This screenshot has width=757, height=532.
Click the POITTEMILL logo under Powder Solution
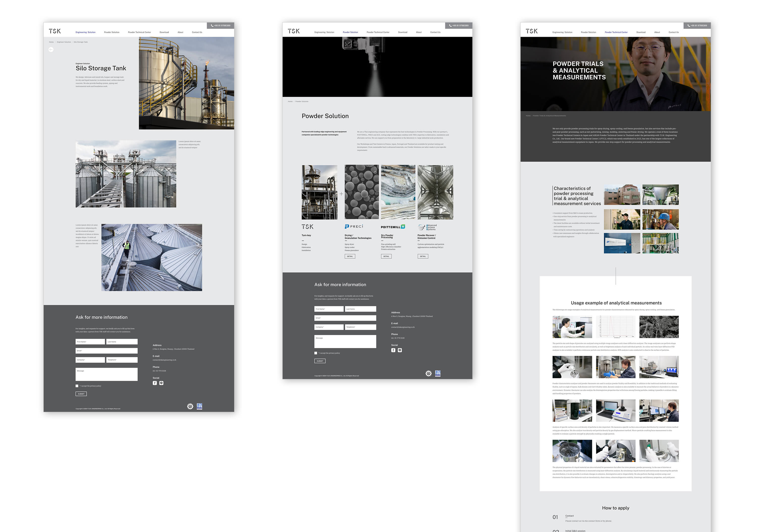coord(393,227)
